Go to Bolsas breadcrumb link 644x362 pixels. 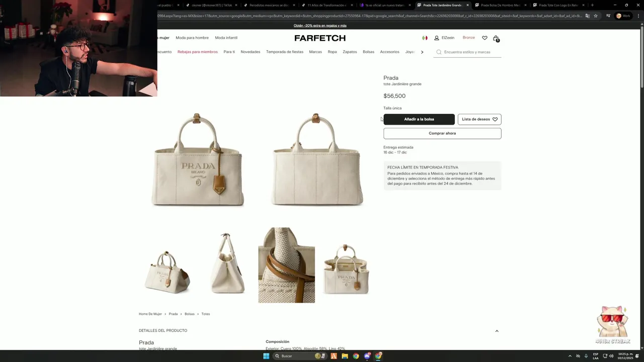coord(190,314)
